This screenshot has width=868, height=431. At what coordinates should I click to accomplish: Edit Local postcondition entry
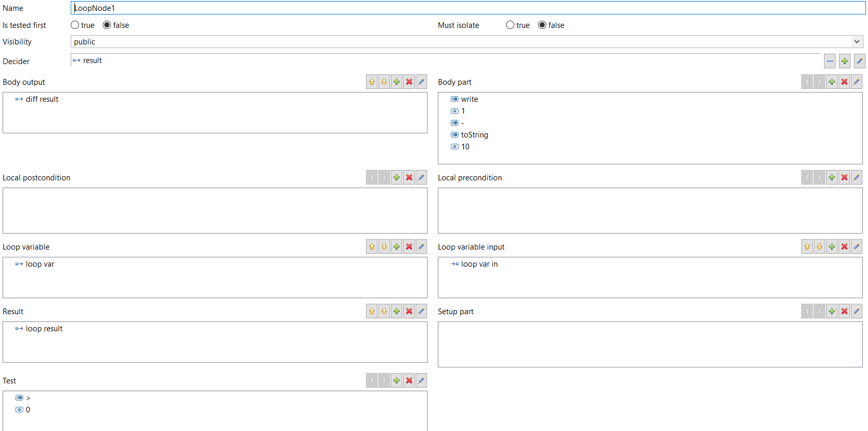[x=421, y=177]
